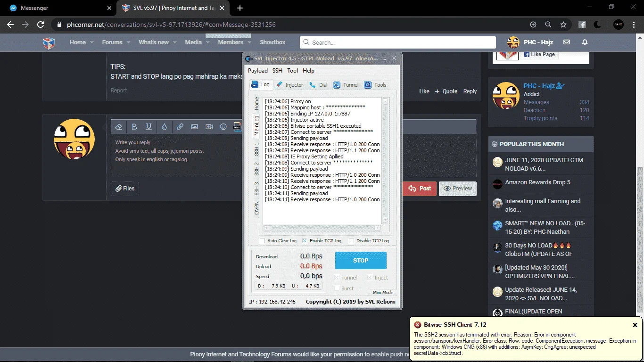Image resolution: width=644 pixels, height=362 pixels.
Task: Focus the forum Search field
Action: coord(398,42)
